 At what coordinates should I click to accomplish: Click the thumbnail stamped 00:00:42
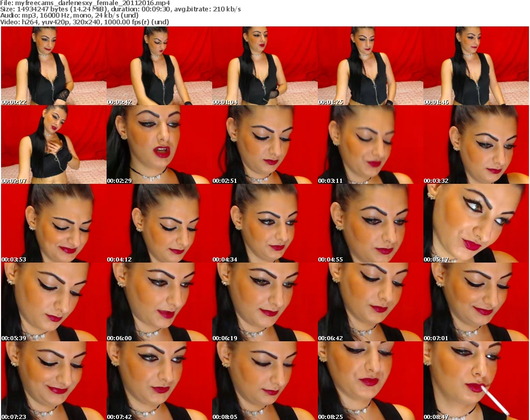[159, 66]
